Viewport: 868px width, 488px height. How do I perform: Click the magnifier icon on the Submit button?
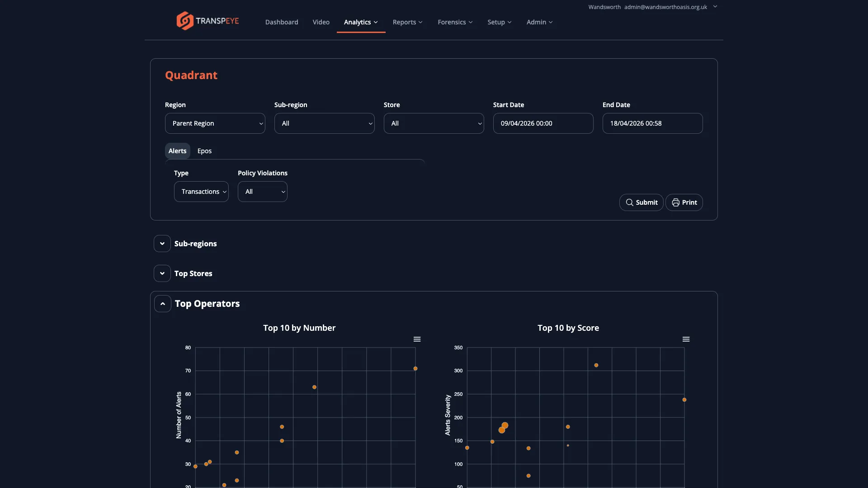coord(630,202)
